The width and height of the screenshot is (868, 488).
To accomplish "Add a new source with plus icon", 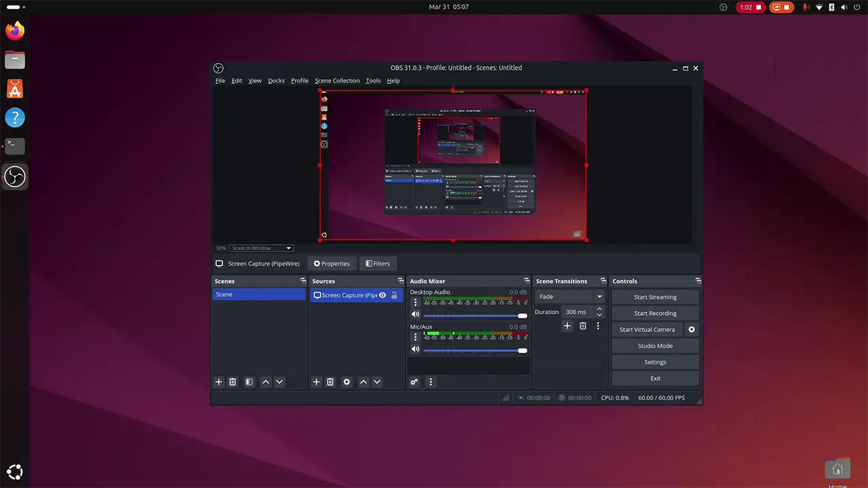I will [316, 382].
